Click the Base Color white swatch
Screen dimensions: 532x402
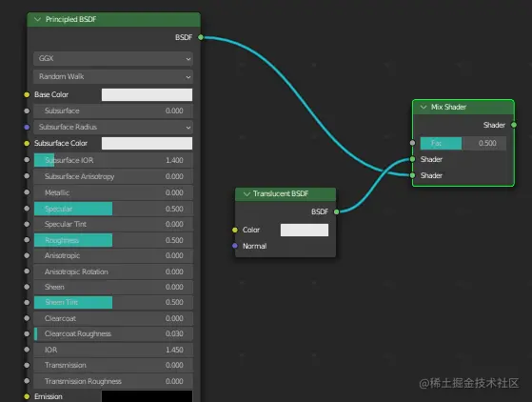pyautogui.click(x=147, y=94)
